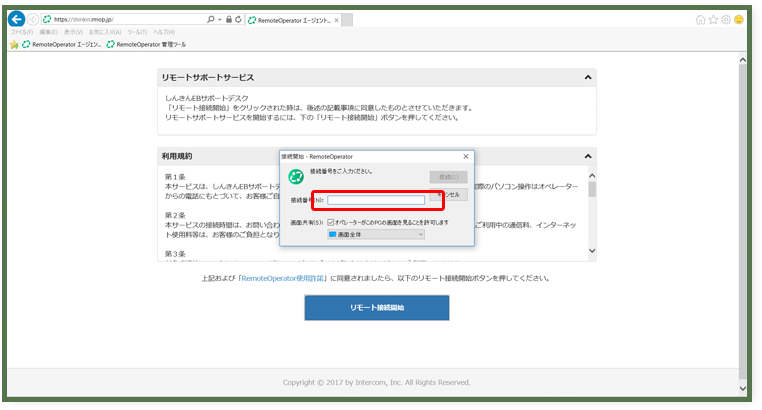
Task: Toggle the operator screen viewing permission checkbox
Action: coord(331,221)
